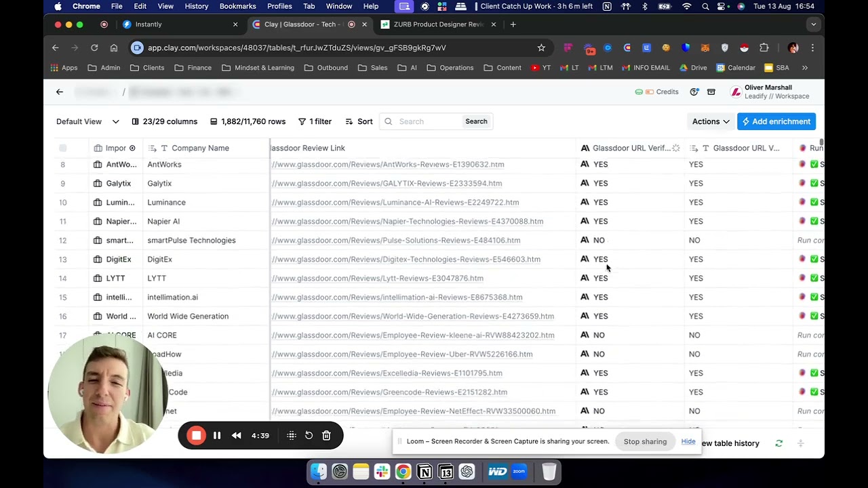This screenshot has height=488, width=868.
Task: Click Stop sharing in the Loom banner
Action: [645, 442]
